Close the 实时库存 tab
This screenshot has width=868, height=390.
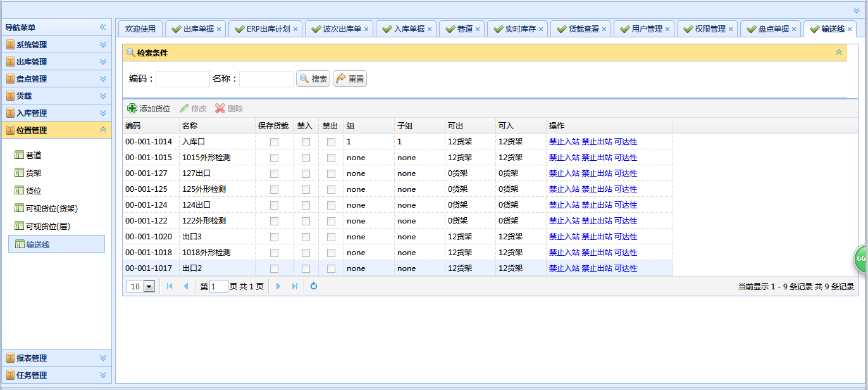(x=540, y=29)
